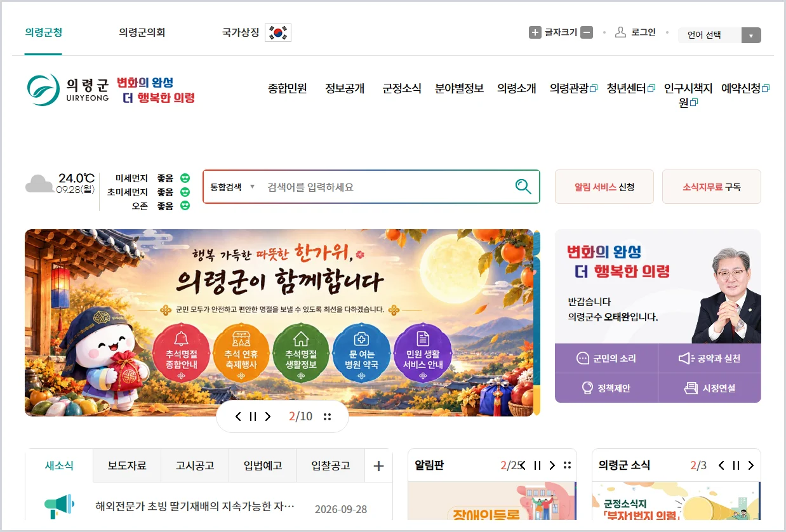Click the 오존 좋음 status
Viewport: 786px width, 532px height.
161,206
